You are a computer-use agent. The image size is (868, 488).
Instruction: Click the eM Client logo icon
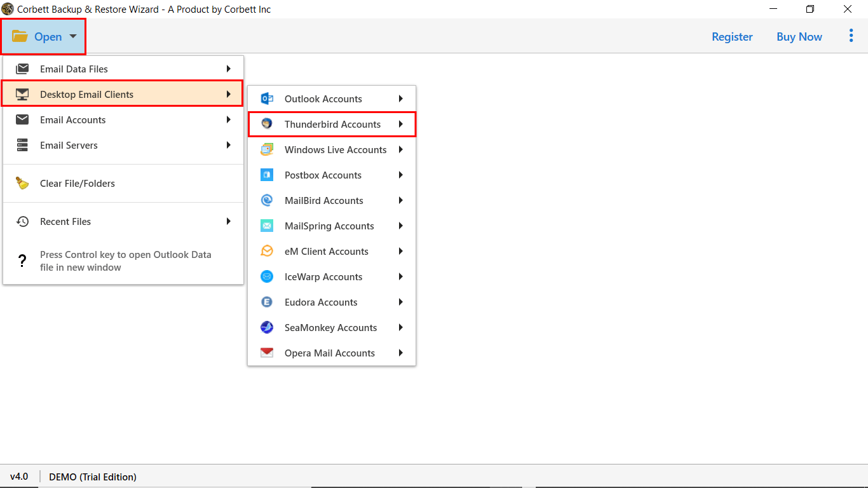(x=267, y=251)
